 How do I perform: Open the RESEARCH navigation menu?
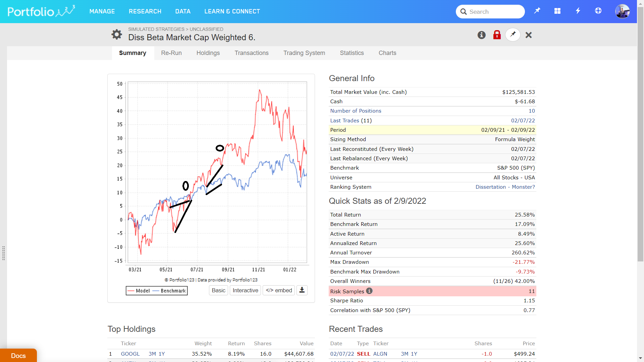pos(145,11)
